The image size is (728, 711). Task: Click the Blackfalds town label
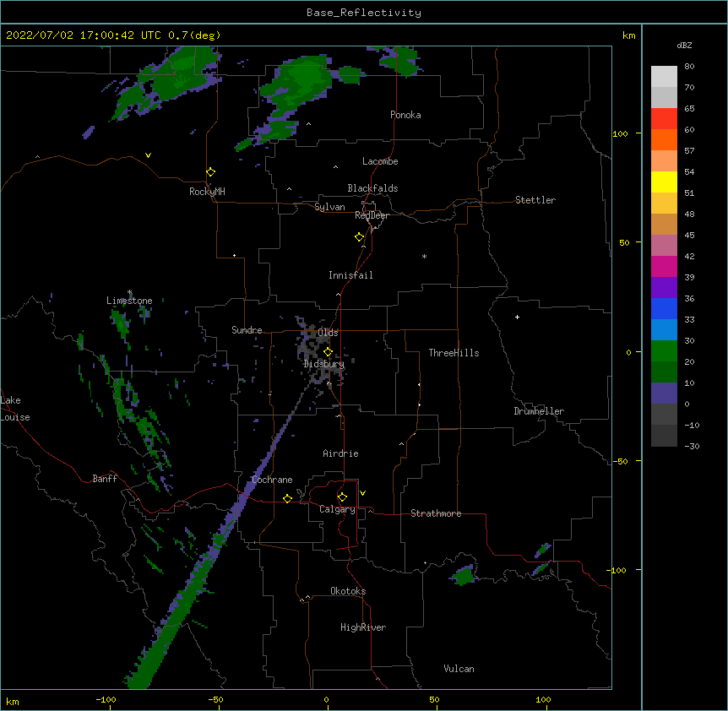click(372, 188)
